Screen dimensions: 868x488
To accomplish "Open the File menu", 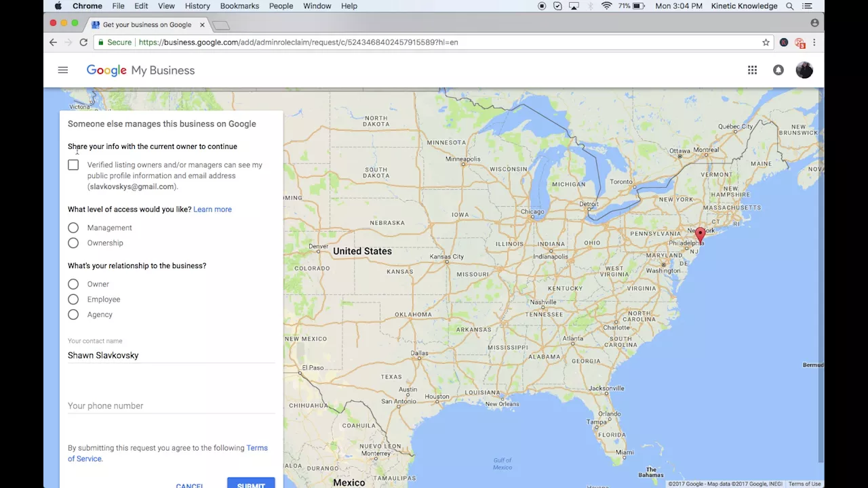I will pos(118,6).
